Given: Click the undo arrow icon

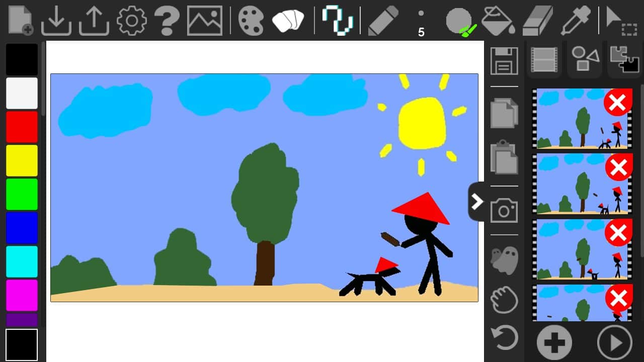Looking at the screenshot, I should [504, 337].
